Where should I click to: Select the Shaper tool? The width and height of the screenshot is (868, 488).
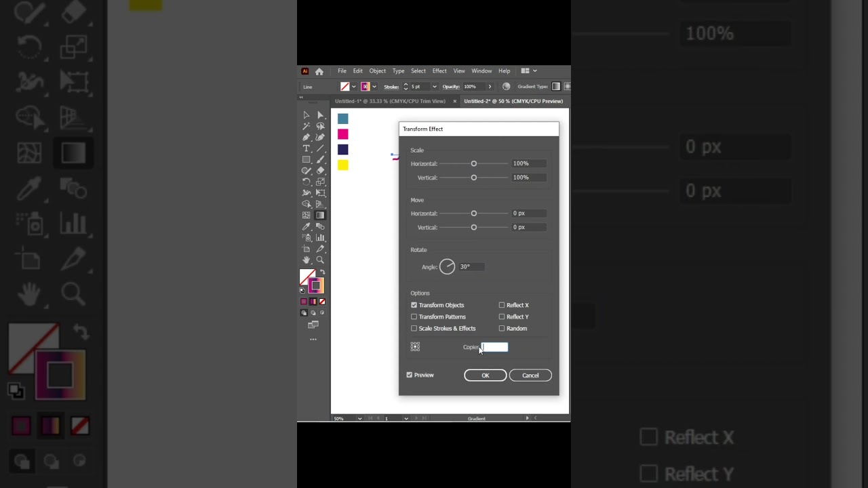pyautogui.click(x=307, y=171)
